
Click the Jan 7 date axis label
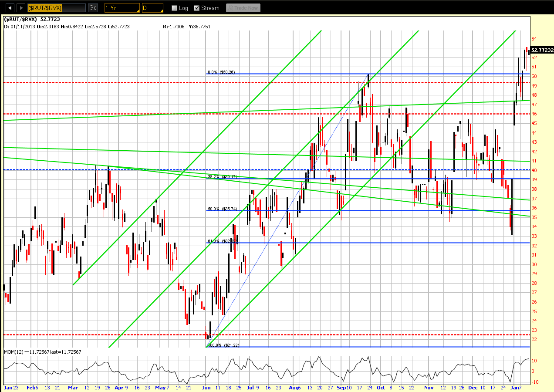pos(516,387)
